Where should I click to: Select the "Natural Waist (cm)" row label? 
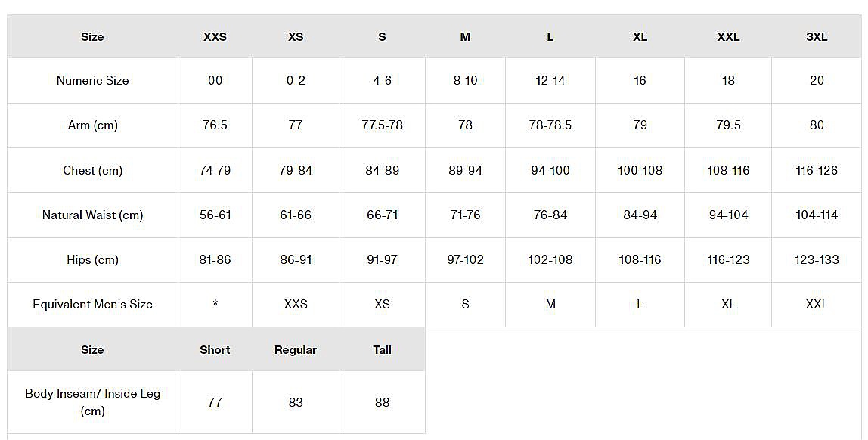coord(92,215)
